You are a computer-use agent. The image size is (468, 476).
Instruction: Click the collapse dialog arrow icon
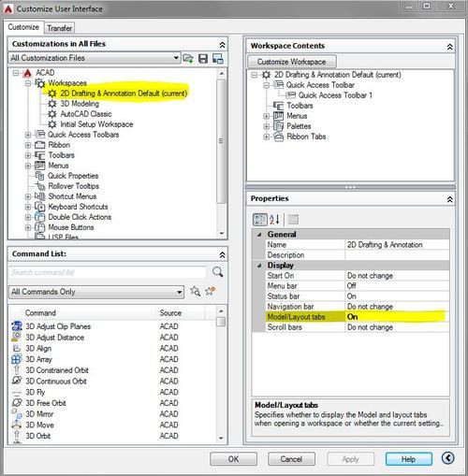click(x=447, y=458)
